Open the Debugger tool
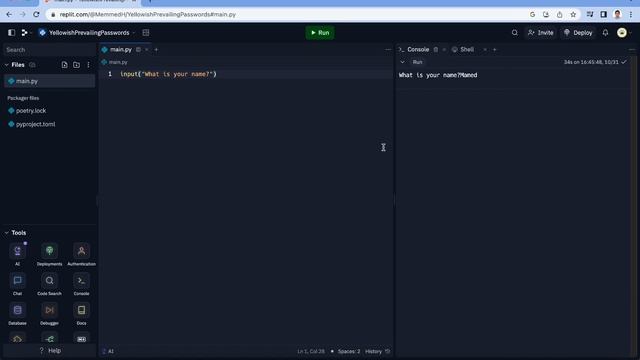Screen dimensions: 640x360 pyautogui.click(x=49, y=313)
